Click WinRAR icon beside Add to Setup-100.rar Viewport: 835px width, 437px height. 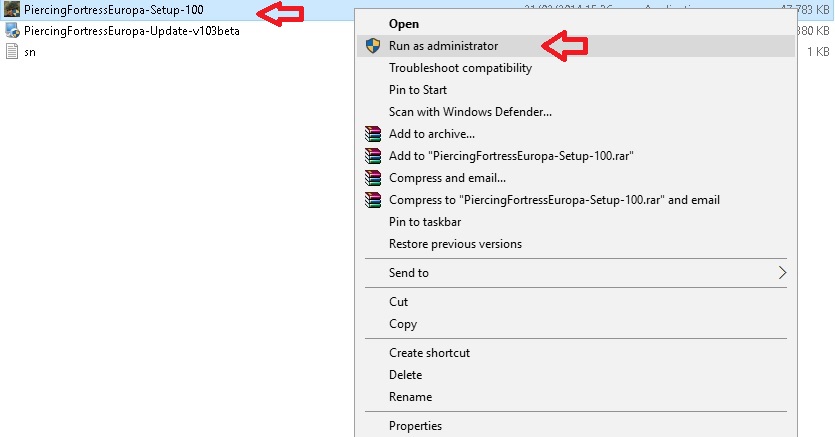373,156
